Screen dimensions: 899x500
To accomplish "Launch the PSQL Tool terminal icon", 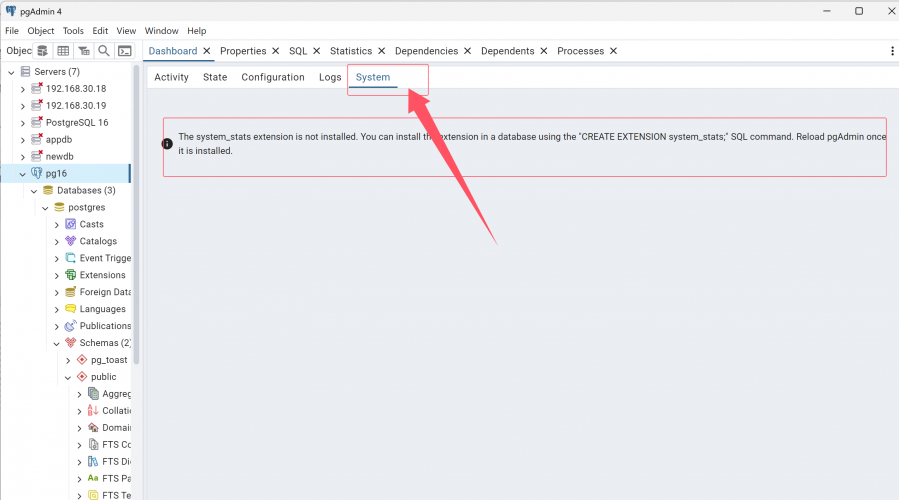I will (x=124, y=51).
